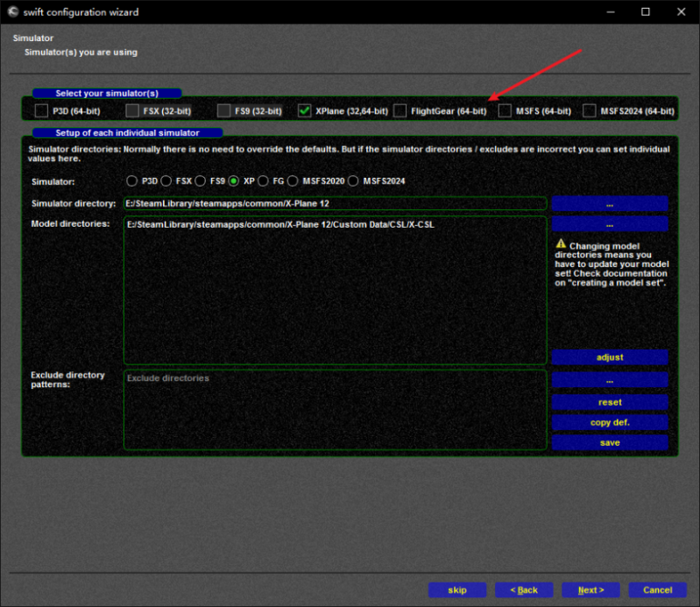Skip this wizard step
This screenshot has width=700, height=607.
[456, 589]
